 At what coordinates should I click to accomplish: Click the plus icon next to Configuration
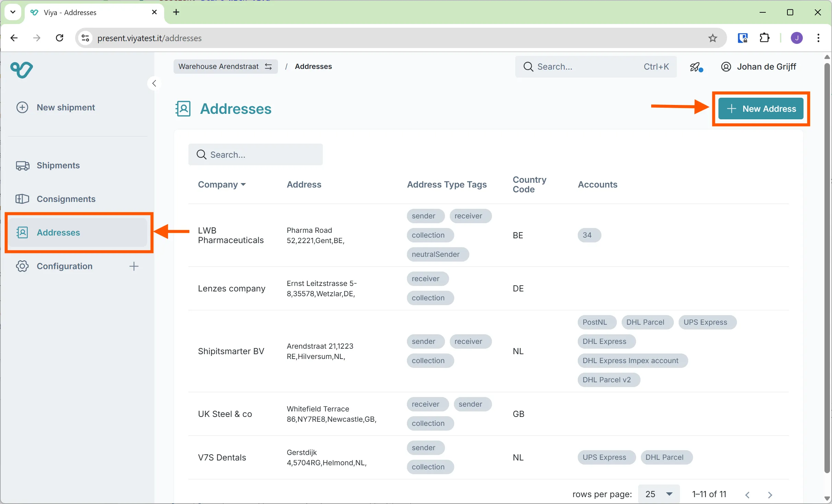pyautogui.click(x=134, y=266)
